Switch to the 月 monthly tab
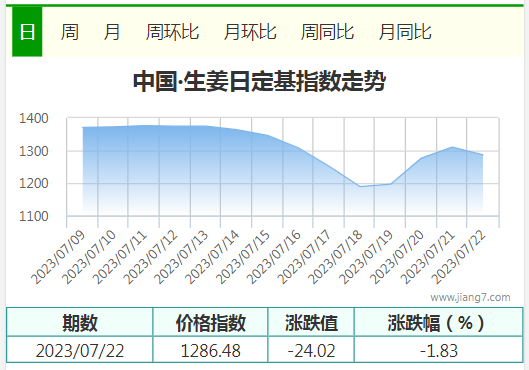 (x=112, y=32)
